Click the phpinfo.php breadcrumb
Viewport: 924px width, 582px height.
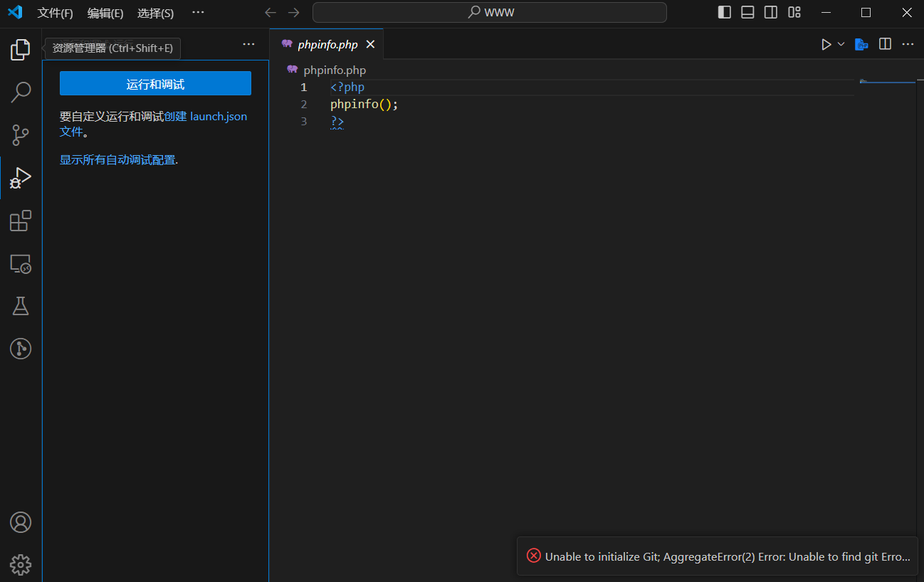pyautogui.click(x=335, y=70)
